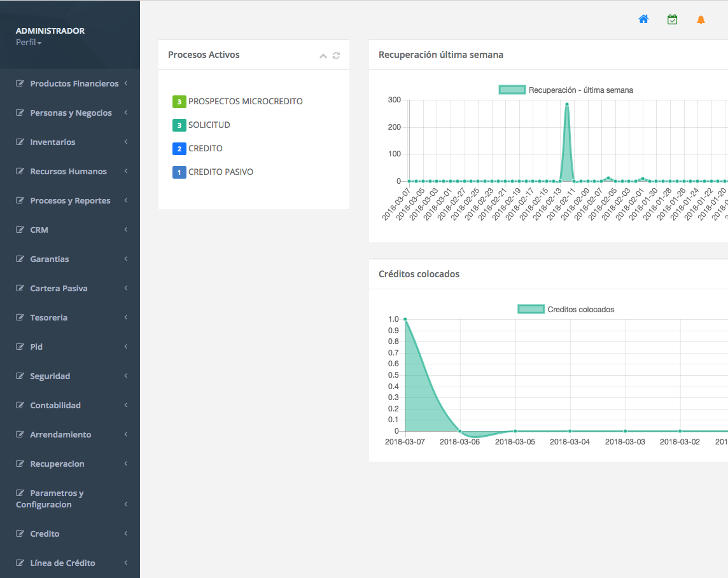Collapse the Procesos Activos panel
The height and width of the screenshot is (578, 728).
click(x=323, y=56)
